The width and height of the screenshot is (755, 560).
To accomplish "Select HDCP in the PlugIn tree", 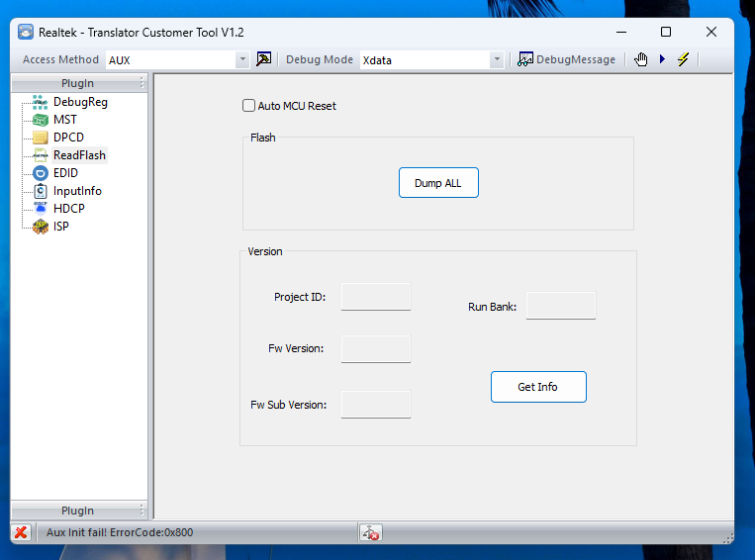I will click(x=69, y=209).
